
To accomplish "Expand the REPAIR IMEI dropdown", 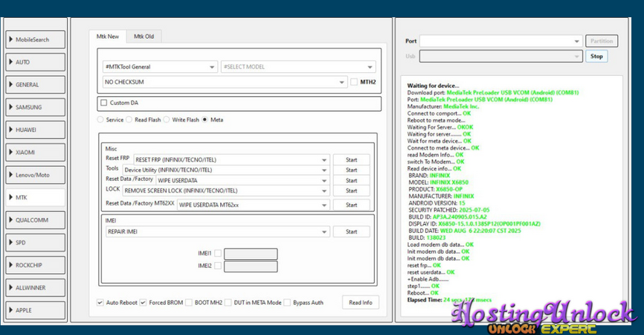I will pyautogui.click(x=216, y=232).
